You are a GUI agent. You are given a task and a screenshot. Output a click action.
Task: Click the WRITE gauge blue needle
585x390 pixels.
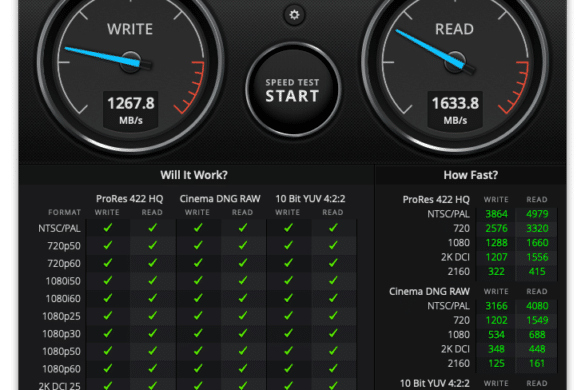point(103,57)
